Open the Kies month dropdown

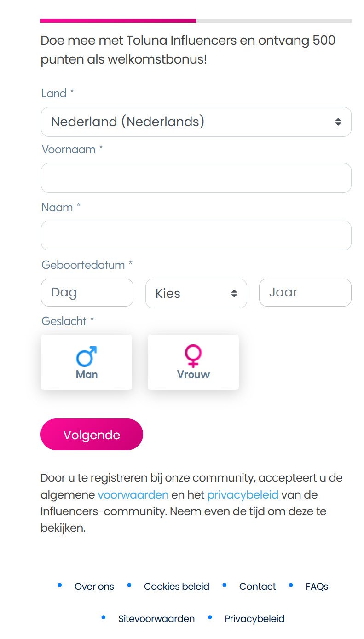click(x=196, y=293)
